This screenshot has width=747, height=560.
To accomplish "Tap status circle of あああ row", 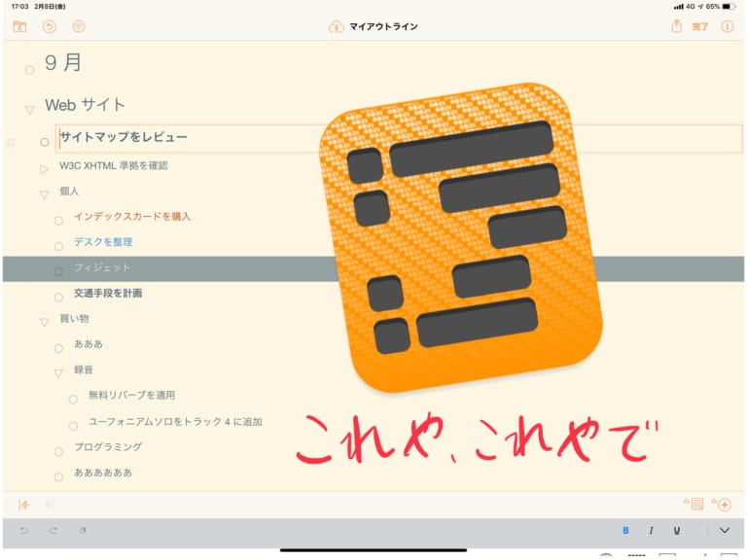I will pos(58,349).
